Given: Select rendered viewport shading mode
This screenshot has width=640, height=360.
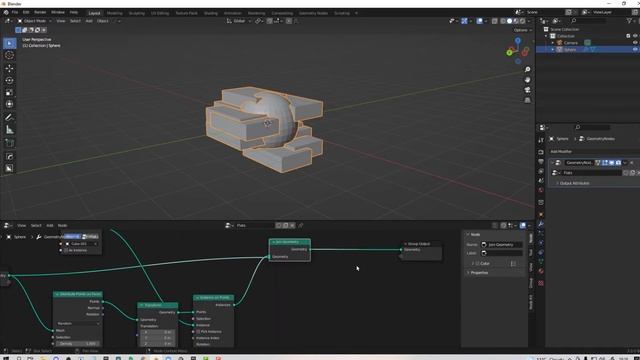Looking at the screenshot, I should click(x=522, y=21).
